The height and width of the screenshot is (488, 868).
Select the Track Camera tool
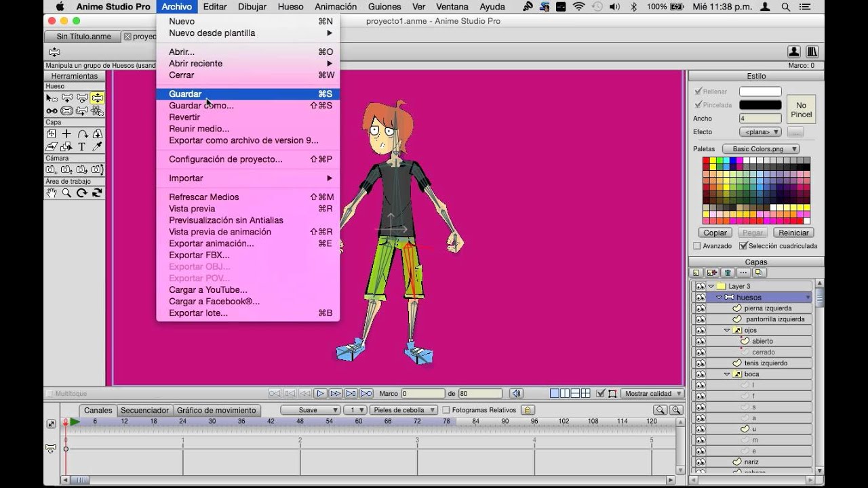(x=52, y=169)
